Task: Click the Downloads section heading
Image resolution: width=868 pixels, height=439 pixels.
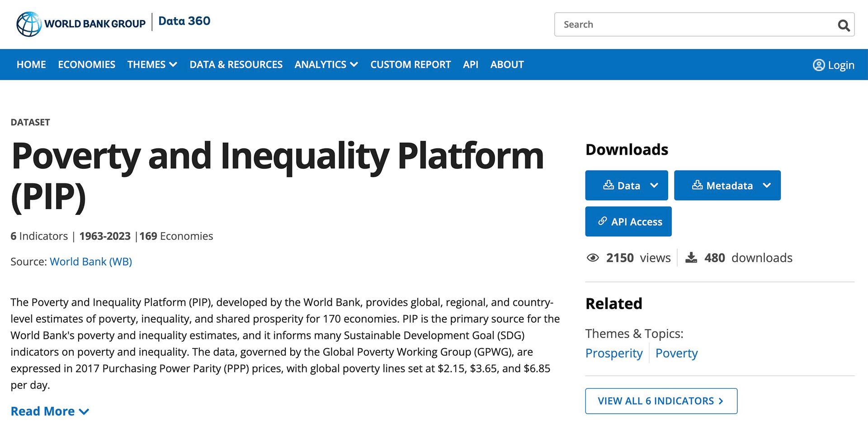Action: point(627,150)
